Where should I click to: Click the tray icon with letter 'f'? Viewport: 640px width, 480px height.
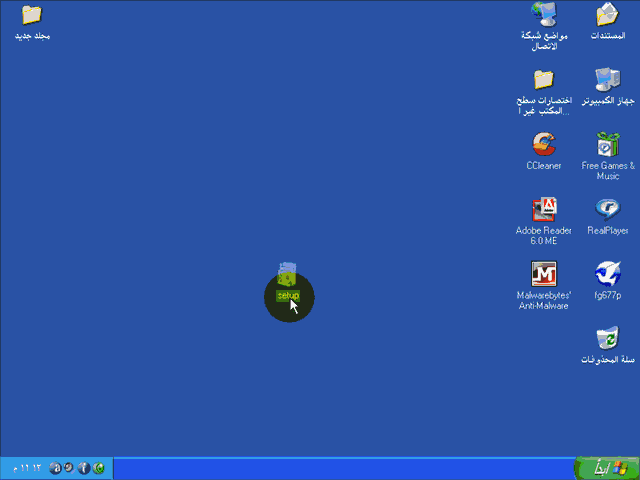coord(84,468)
